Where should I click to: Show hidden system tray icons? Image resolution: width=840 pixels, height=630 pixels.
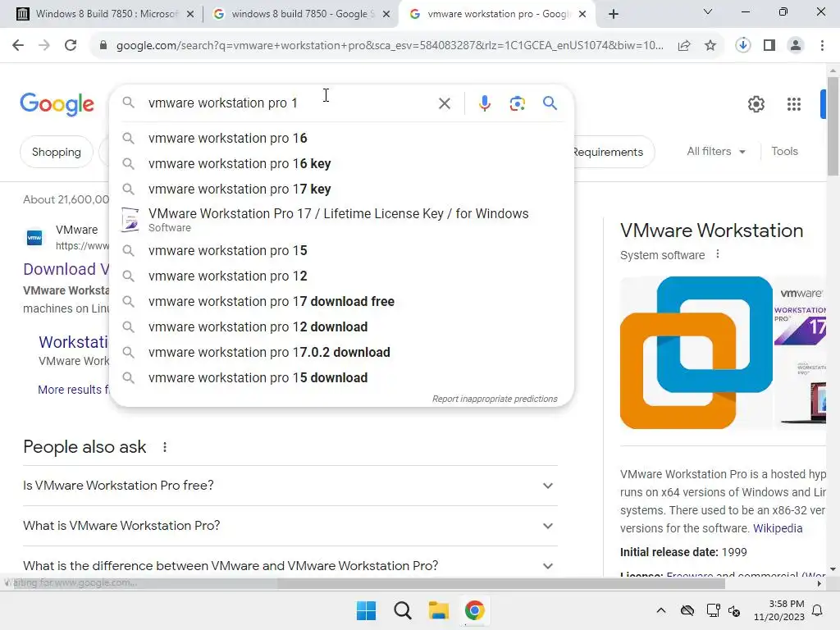pyautogui.click(x=661, y=610)
